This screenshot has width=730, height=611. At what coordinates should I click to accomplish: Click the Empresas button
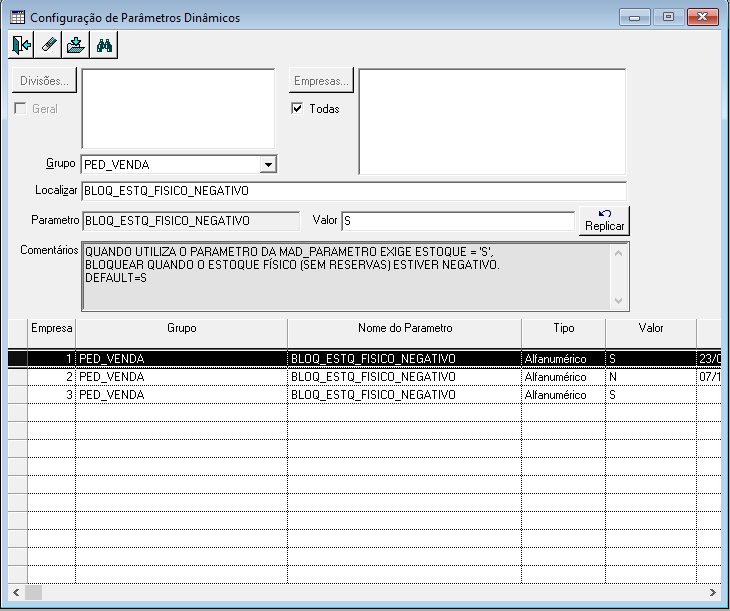pos(321,81)
